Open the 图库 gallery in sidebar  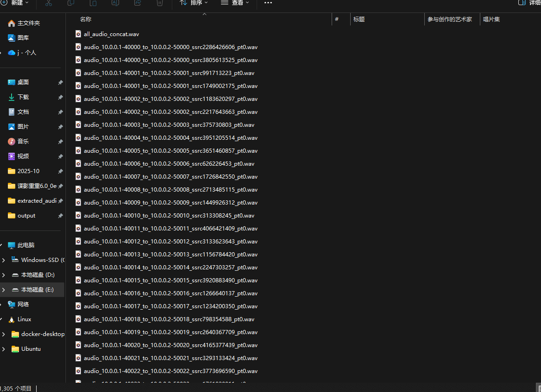pyautogui.click(x=23, y=38)
